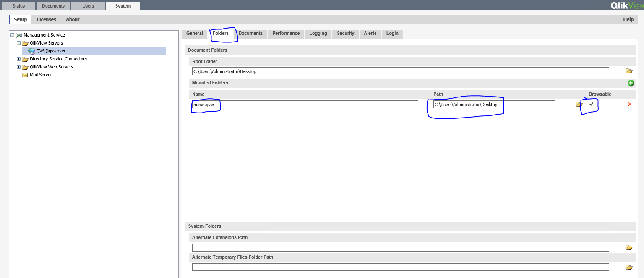The width and height of the screenshot is (644, 278).
Task: Click the Root Folder path field
Action: 400,71
